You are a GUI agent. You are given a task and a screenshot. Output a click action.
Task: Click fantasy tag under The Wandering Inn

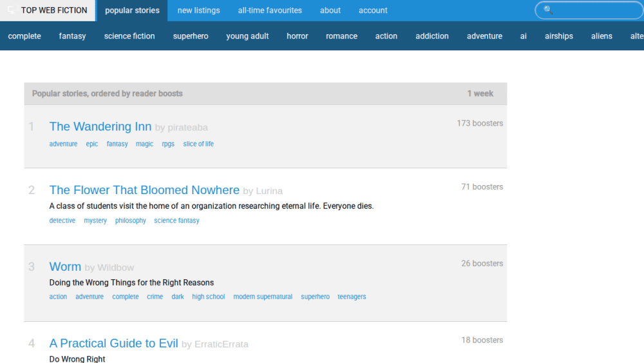pos(117,144)
